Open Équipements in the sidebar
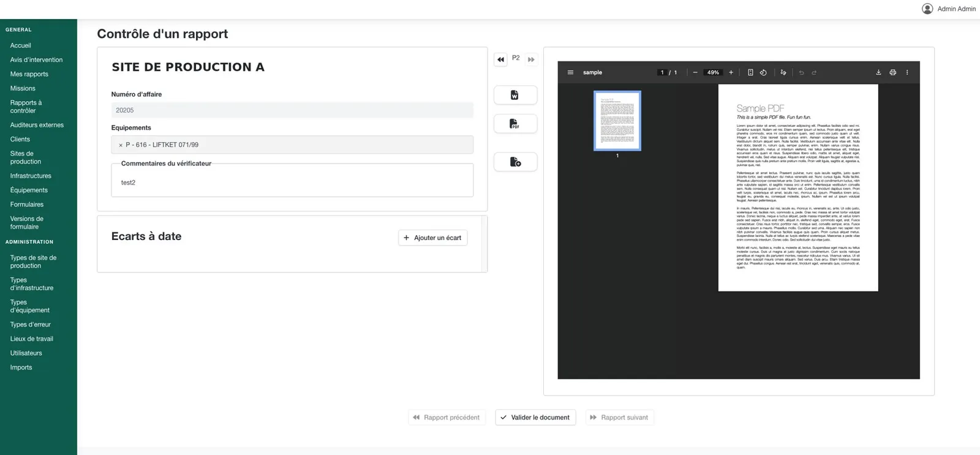Viewport: 980px width, 455px height. click(29, 190)
